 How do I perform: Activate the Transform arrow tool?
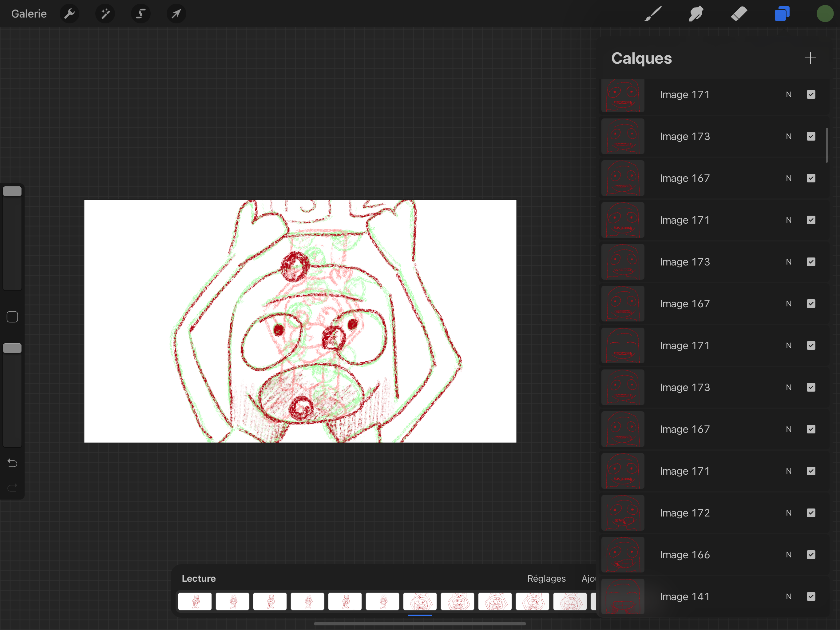(x=176, y=14)
